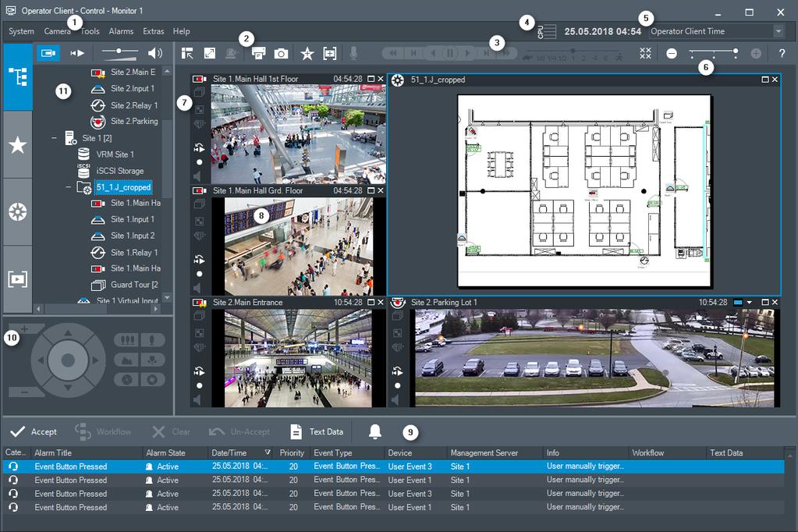
Task: Open the System menu
Action: coord(21,31)
